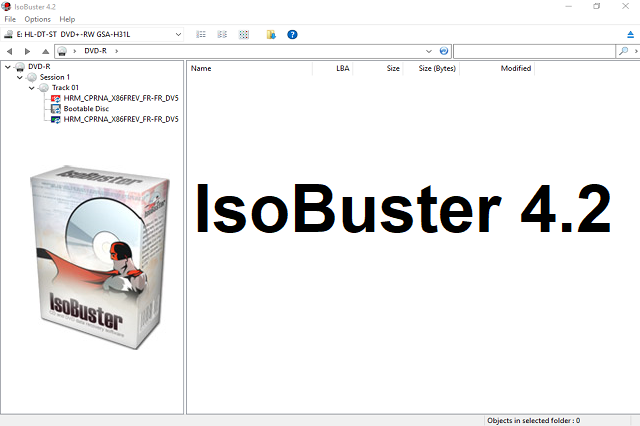Click the disc icon in breadcrumb bar
The width and height of the screenshot is (640, 426).
(x=62, y=51)
